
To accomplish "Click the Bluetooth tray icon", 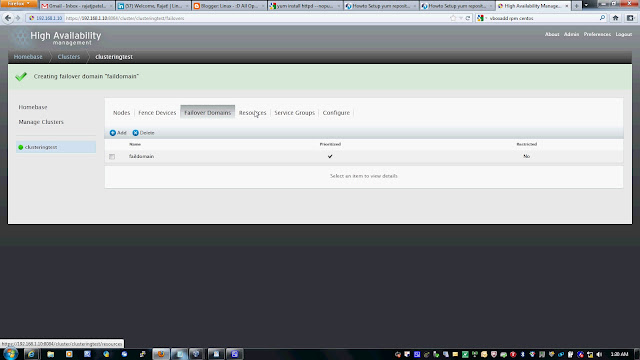I will [522, 354].
